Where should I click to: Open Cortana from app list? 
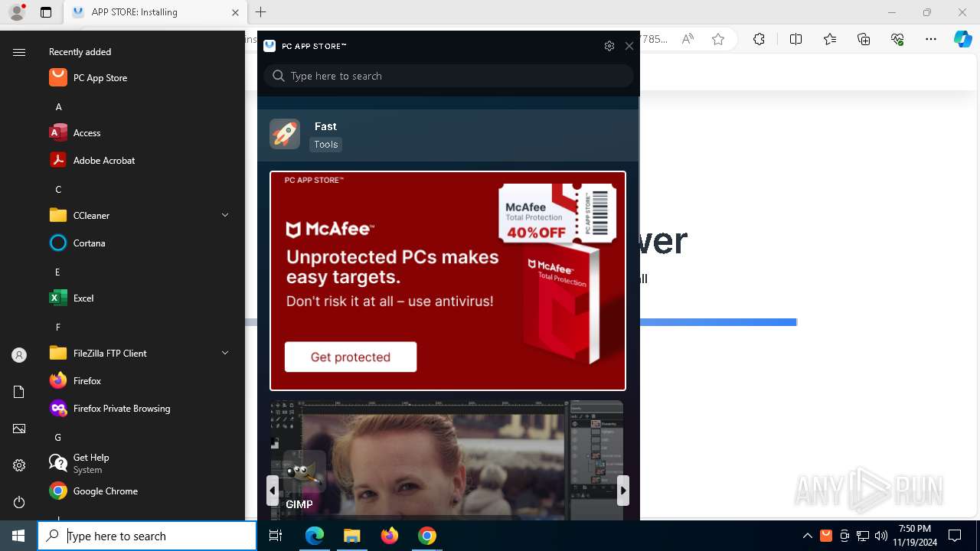138,243
